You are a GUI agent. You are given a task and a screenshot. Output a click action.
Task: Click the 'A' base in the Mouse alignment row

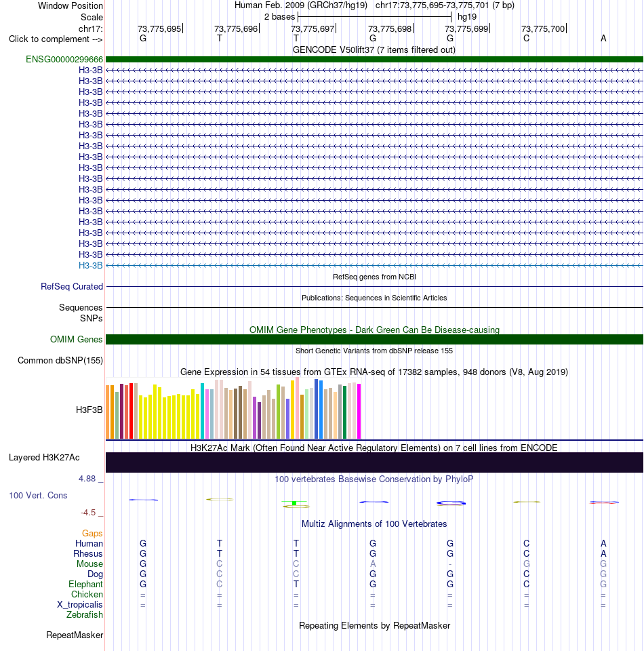(373, 564)
